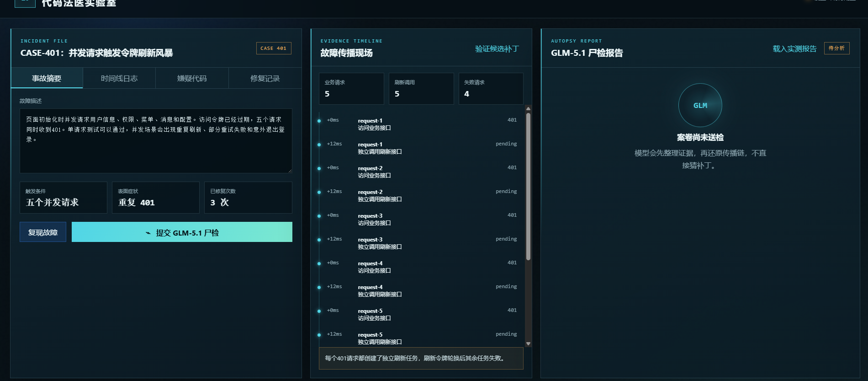Click the request-2 401 status text
Image resolution: width=868 pixels, height=381 pixels.
click(x=512, y=167)
